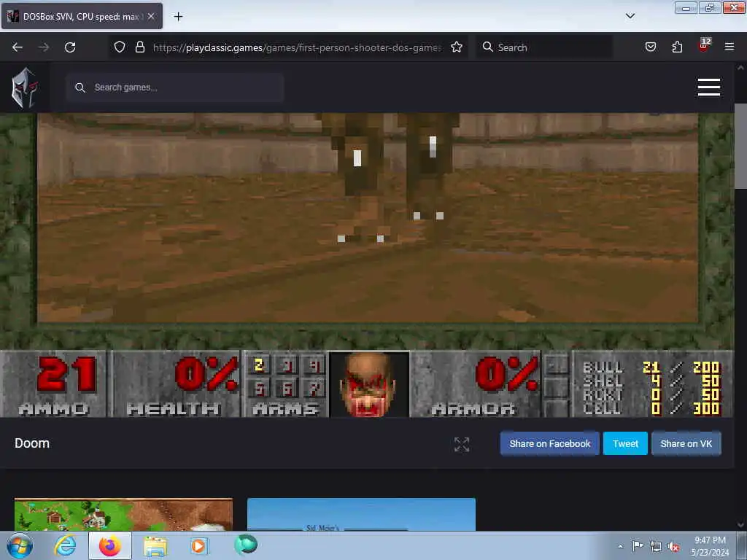Click the Doom marine face in status bar

click(368, 384)
